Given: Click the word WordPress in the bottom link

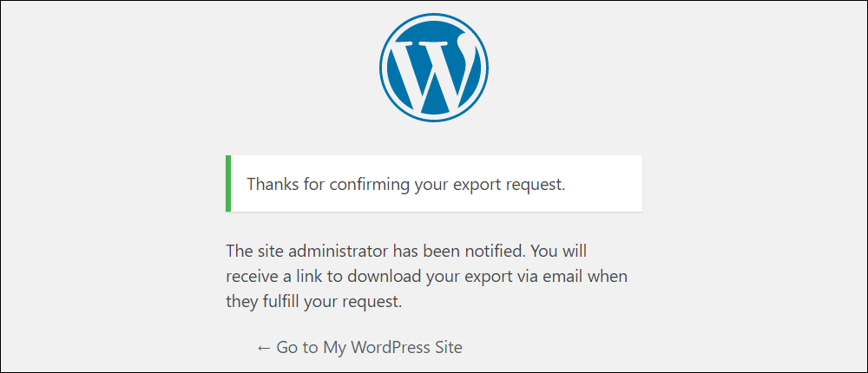Looking at the screenshot, I should 391,348.
